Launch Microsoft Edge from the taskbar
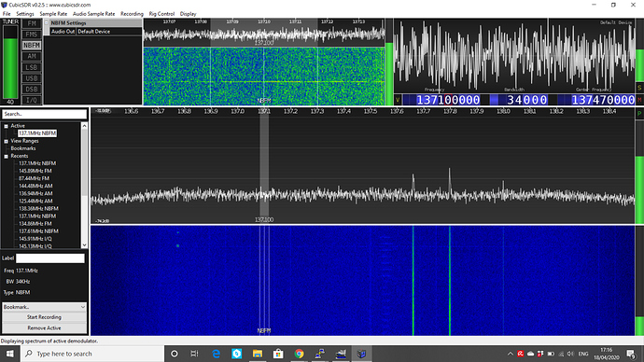 pos(216,354)
